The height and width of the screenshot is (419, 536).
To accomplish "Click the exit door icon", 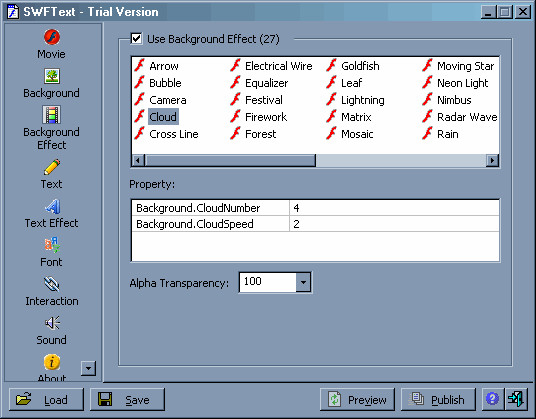I will [516, 399].
